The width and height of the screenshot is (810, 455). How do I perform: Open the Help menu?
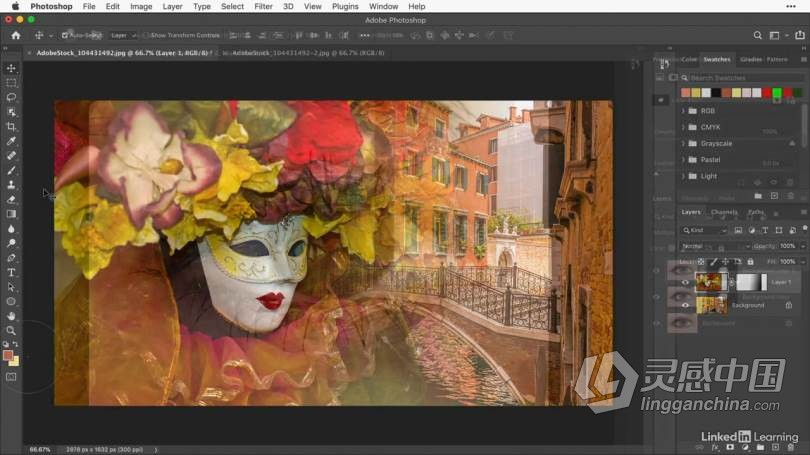point(417,6)
